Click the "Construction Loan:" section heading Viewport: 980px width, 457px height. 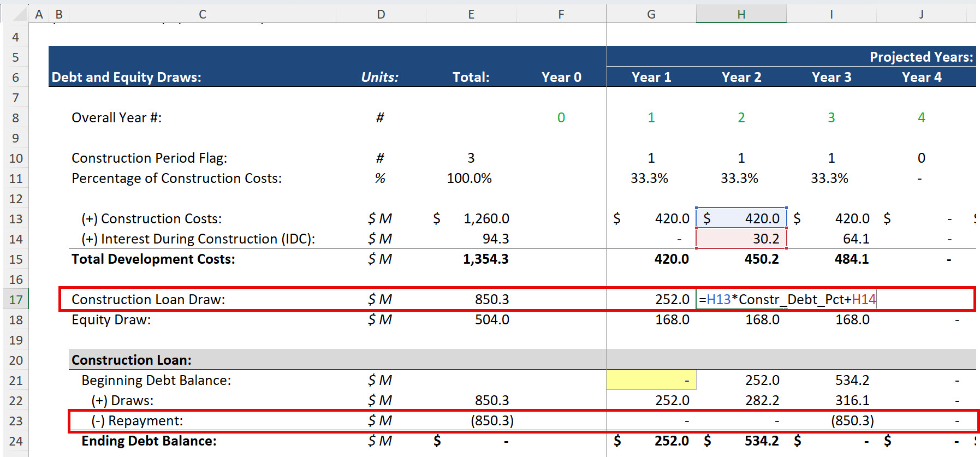click(x=131, y=360)
